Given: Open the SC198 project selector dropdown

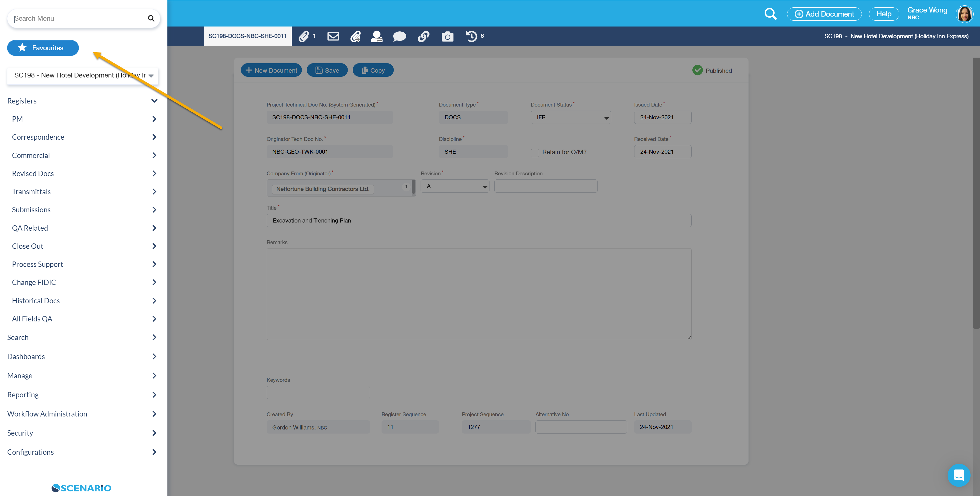Looking at the screenshot, I should (82, 75).
